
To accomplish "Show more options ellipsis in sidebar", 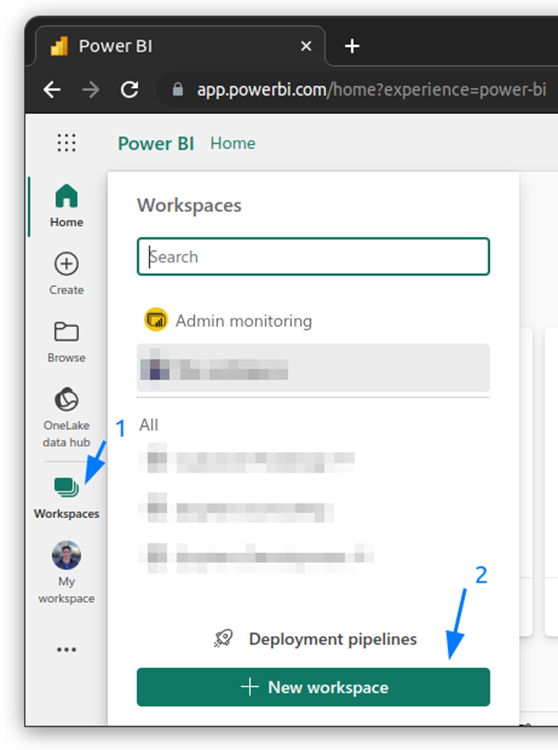I will coord(66,650).
